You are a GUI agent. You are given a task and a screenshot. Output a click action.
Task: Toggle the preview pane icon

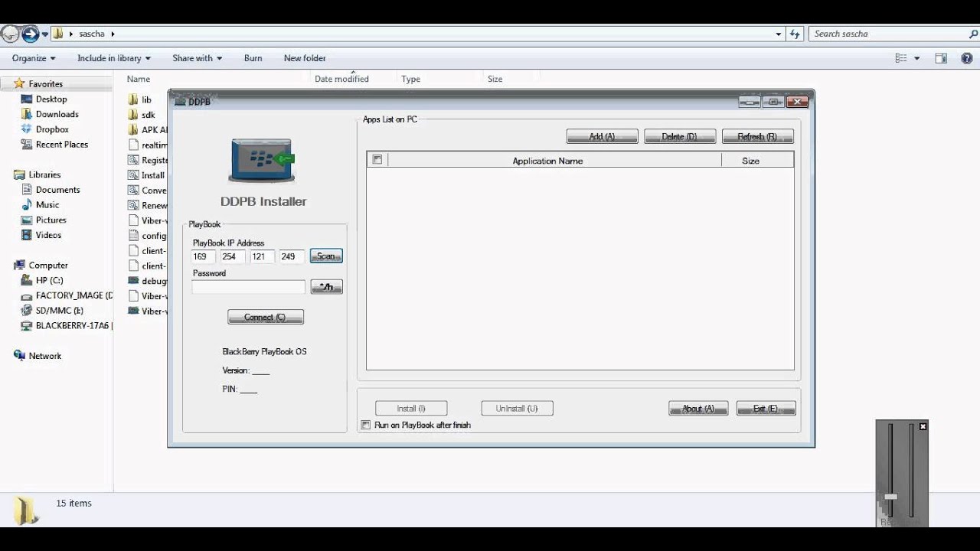941,58
